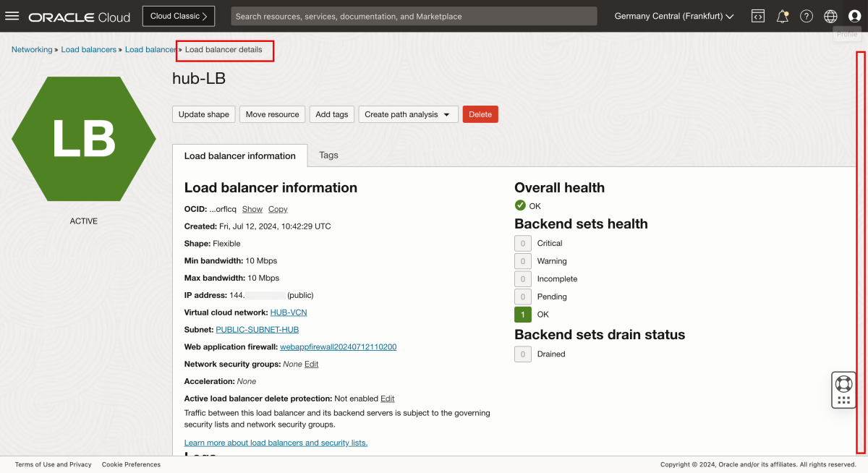Reveal the OCID using Show
This screenshot has height=473, width=868.
coord(252,209)
